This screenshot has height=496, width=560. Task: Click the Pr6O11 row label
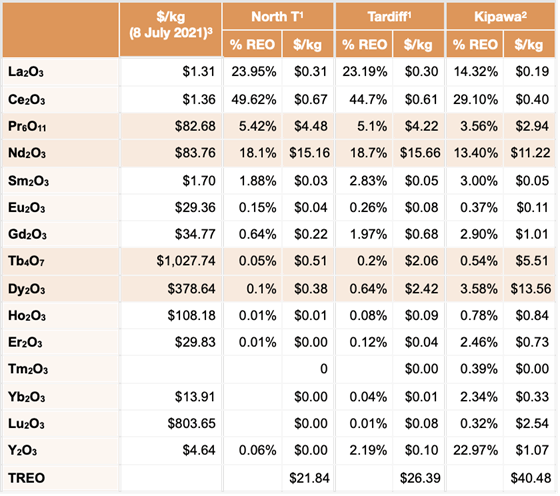pyautogui.click(x=27, y=126)
